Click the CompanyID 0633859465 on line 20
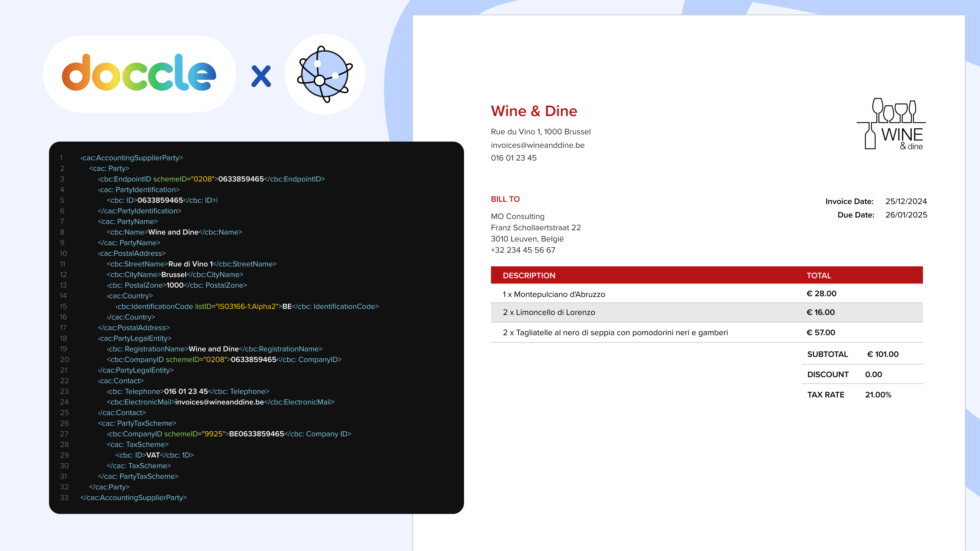980x551 pixels. [x=224, y=359]
